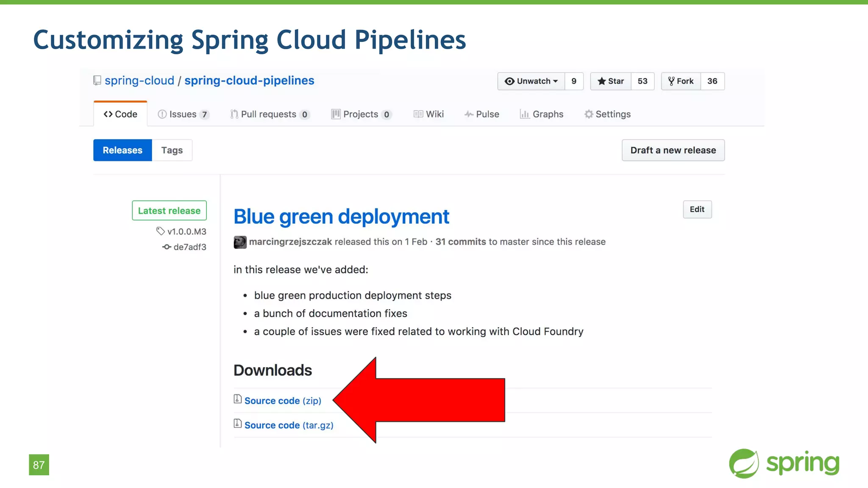
Task: View the 31 commits since release
Action: [461, 242]
